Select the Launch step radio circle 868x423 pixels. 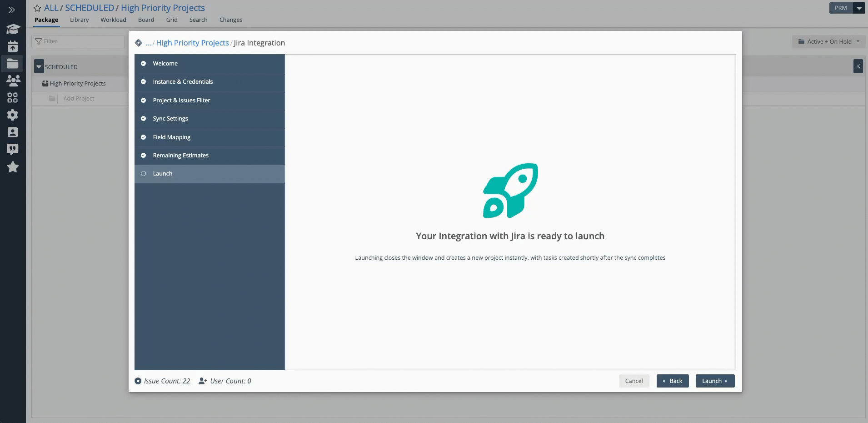coord(144,174)
